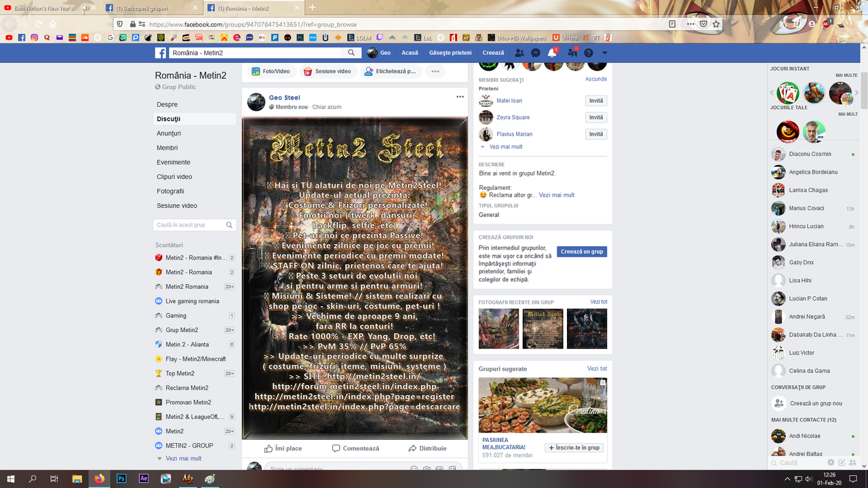Open the Messenger icon in the header
Image resolution: width=868 pixels, height=488 pixels.
pyautogui.click(x=536, y=53)
